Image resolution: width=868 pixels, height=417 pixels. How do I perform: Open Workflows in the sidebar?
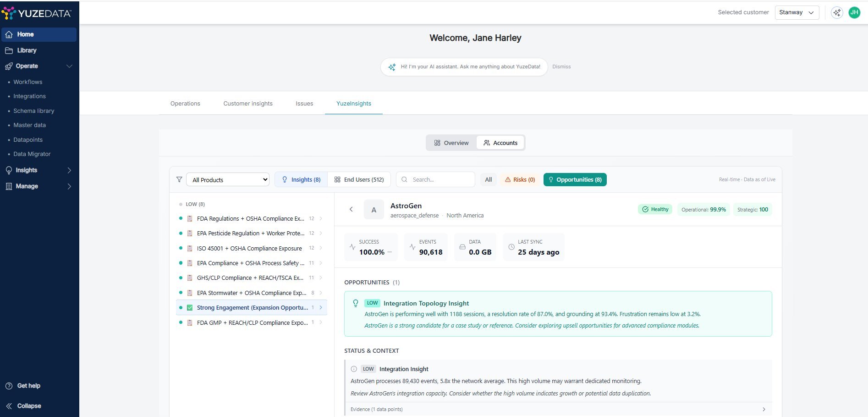(x=28, y=82)
